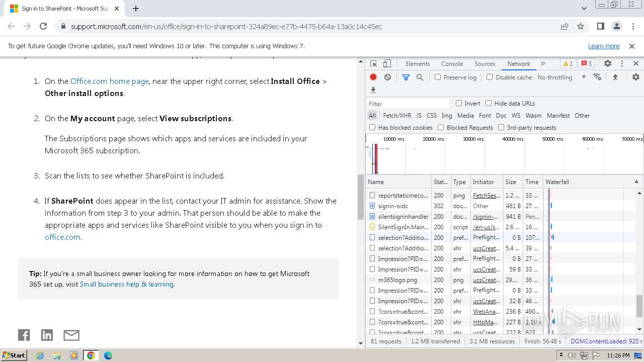Switch to Elements tab
This screenshot has height=362, width=644.
[418, 64]
